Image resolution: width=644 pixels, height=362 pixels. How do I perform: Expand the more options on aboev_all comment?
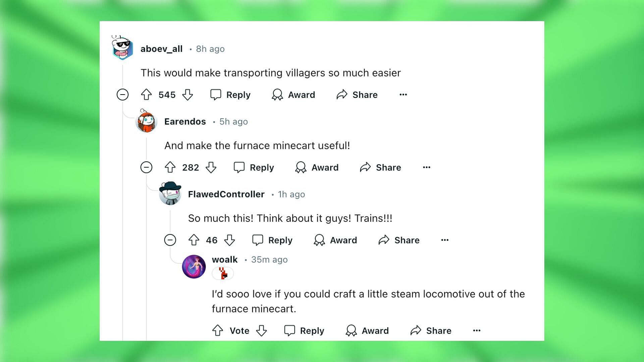[x=403, y=95]
